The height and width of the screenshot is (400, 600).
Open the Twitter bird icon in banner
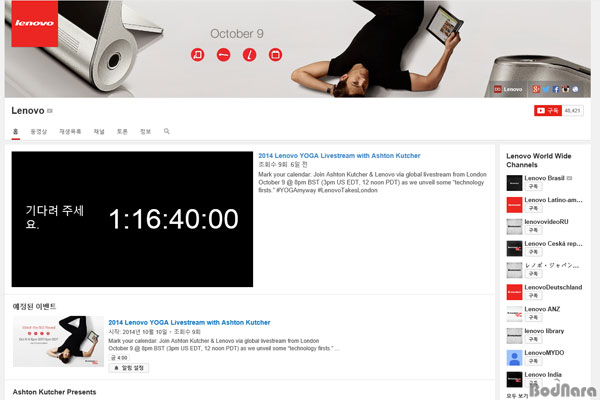tap(546, 89)
